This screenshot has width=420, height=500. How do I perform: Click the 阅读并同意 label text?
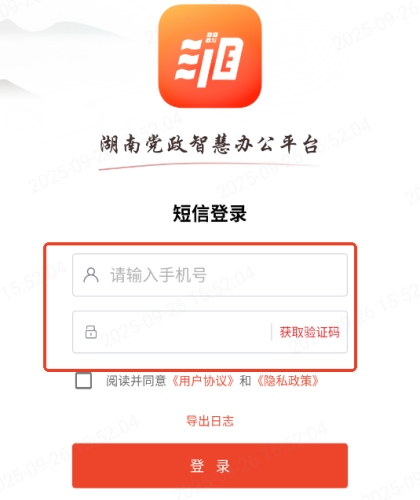click(x=136, y=381)
